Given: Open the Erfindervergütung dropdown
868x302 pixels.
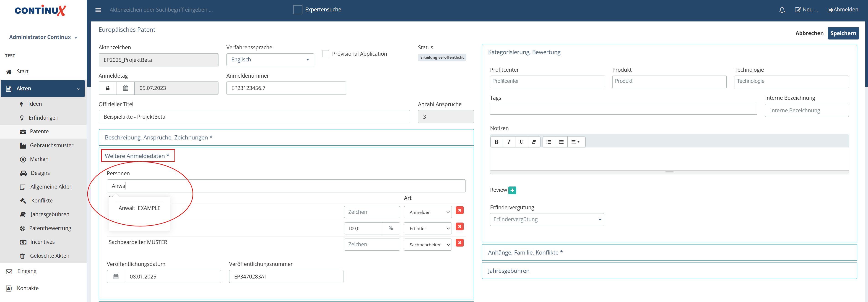Looking at the screenshot, I should tap(546, 220).
